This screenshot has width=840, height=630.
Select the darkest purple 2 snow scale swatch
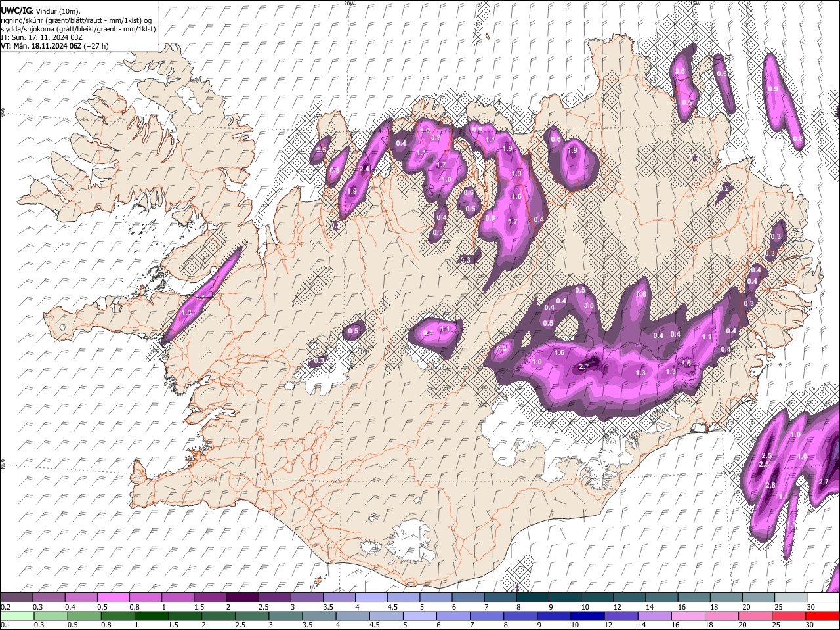(x=242, y=598)
